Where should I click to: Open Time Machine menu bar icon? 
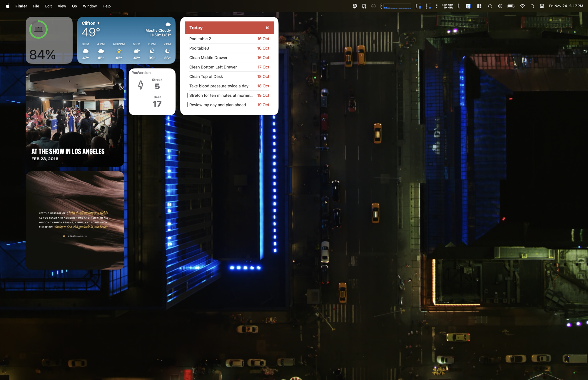click(x=490, y=6)
